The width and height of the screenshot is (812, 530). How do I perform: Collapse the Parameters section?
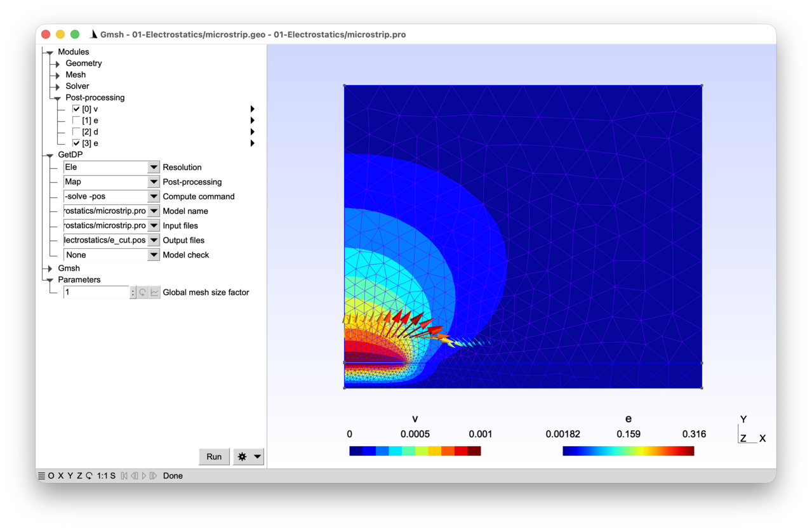(50, 281)
